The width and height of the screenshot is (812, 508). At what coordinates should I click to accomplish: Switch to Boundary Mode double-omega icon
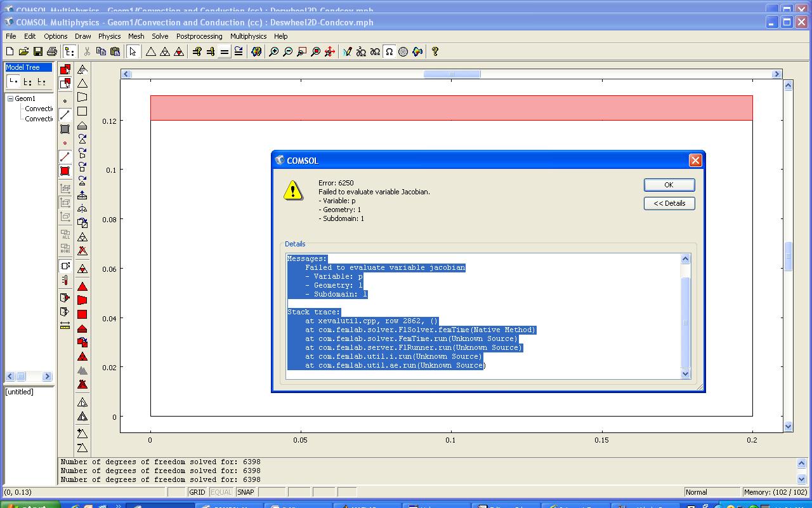pos(375,51)
